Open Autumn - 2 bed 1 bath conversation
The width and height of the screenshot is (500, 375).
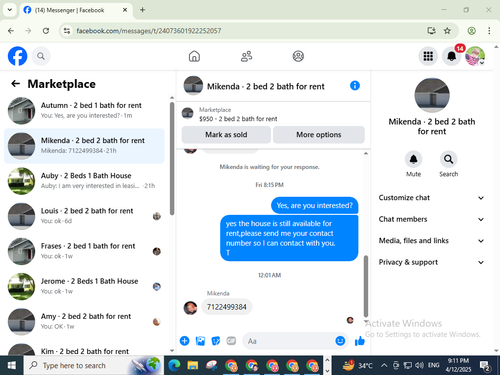(84, 110)
